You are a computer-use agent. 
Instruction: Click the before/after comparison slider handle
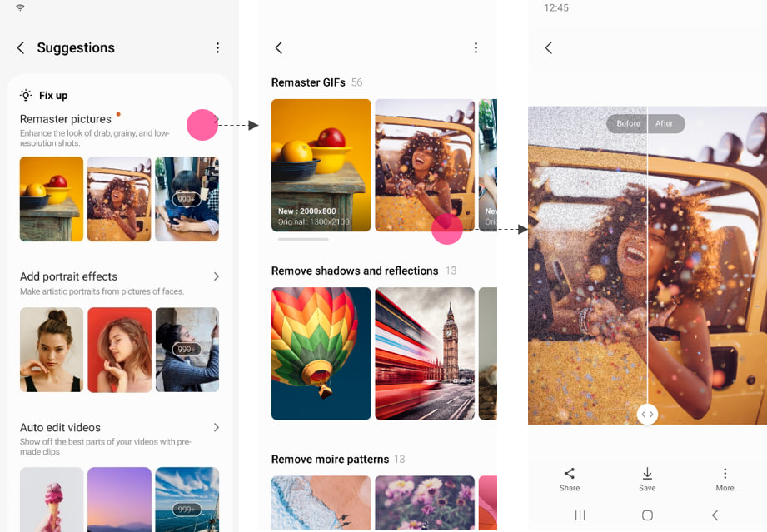pos(647,414)
